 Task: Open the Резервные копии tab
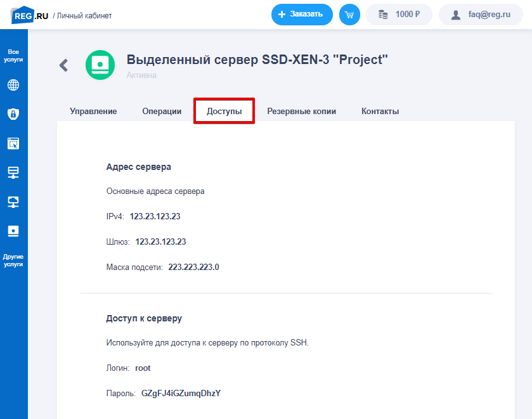pos(301,112)
